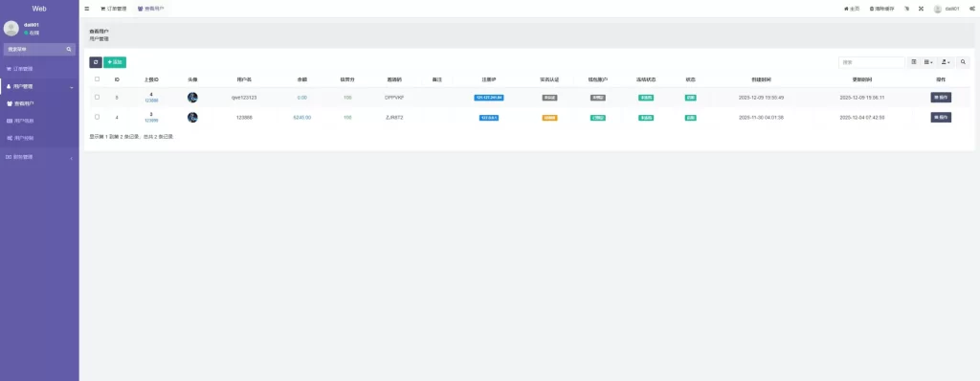
Task: Click the magnifier advanced search button
Action: [963, 62]
